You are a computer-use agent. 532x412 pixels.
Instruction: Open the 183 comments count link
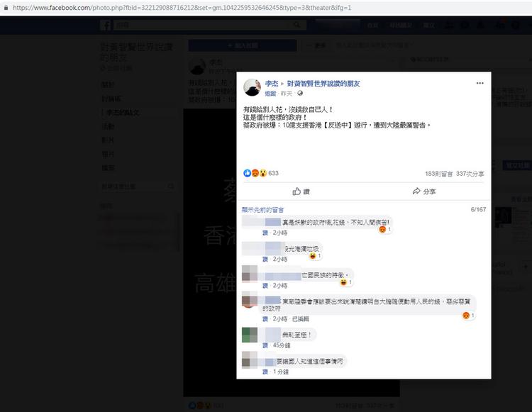438,174
